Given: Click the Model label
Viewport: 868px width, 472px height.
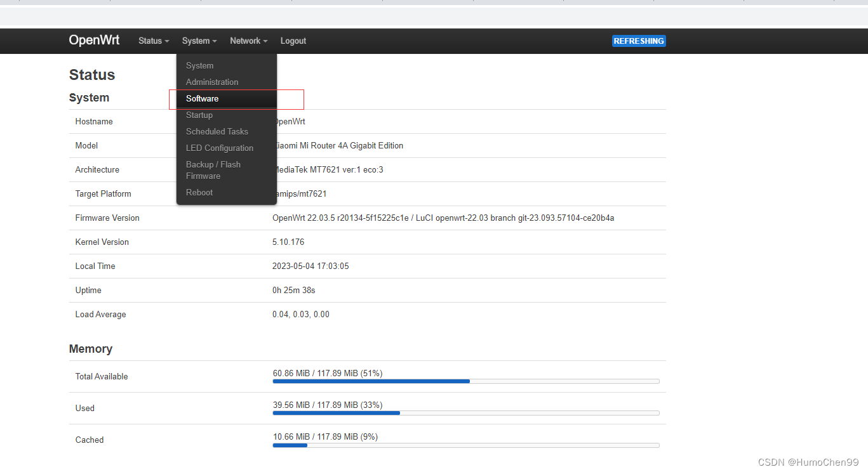Looking at the screenshot, I should (87, 145).
